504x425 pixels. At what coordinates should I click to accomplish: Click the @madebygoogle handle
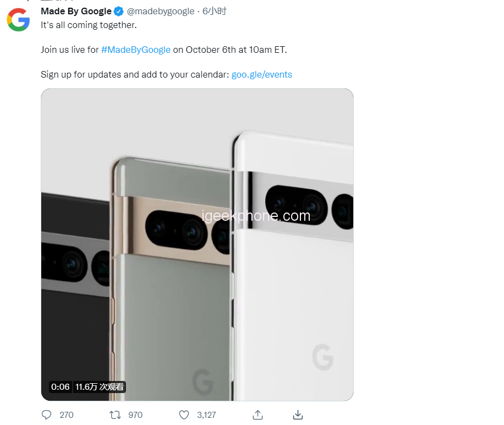[x=161, y=12]
